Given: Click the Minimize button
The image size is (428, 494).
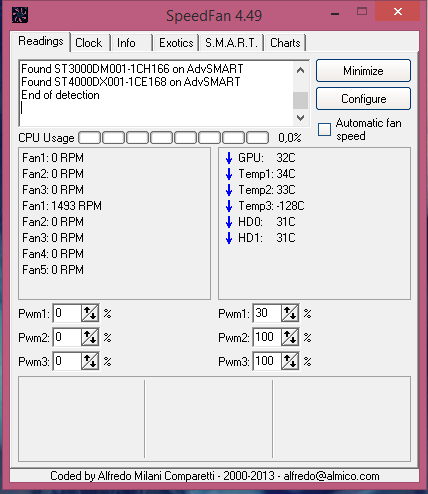Looking at the screenshot, I should click(363, 71).
